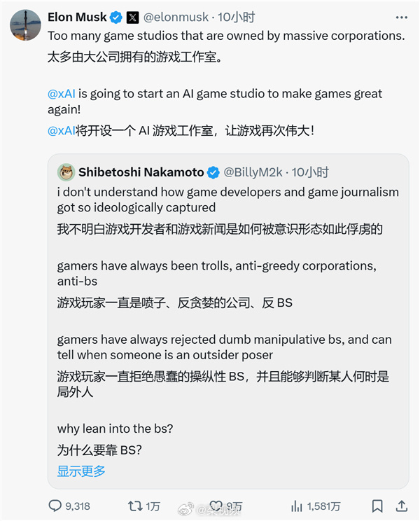The image size is (420, 521).
Task: Open the @BillyM2k handle
Action: coord(253,172)
